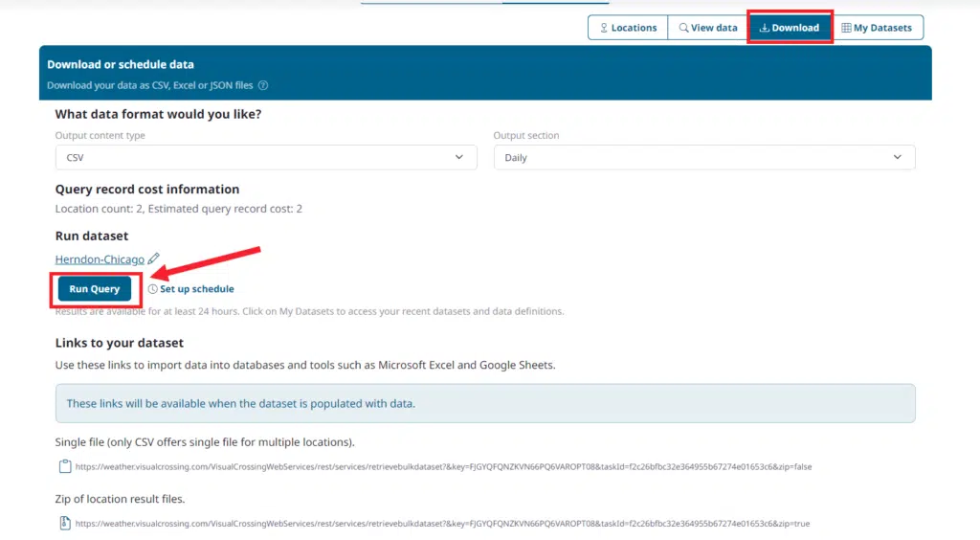
Task: Open the My Datasets tab
Action: [877, 28]
